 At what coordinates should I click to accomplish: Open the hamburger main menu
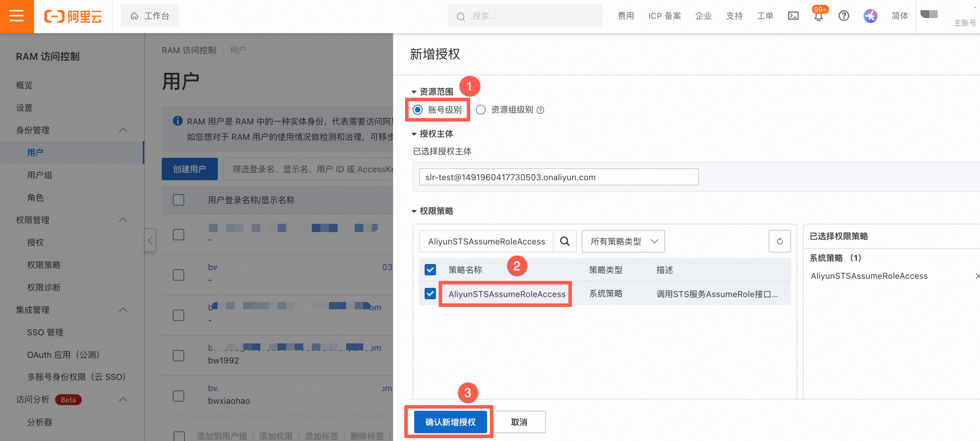17,16
